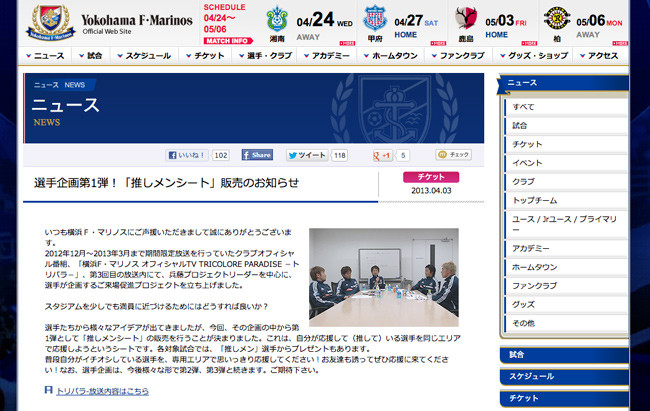The image size is (650, 411).
Task: Click the article date 2013.04.03
Action: 431,191
